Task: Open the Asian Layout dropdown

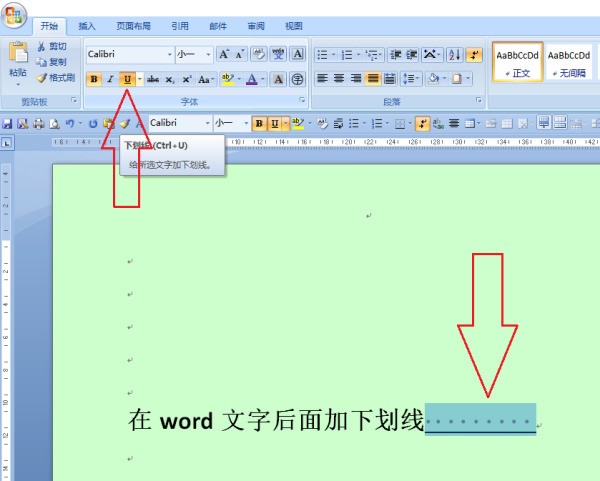Action: 433,55
